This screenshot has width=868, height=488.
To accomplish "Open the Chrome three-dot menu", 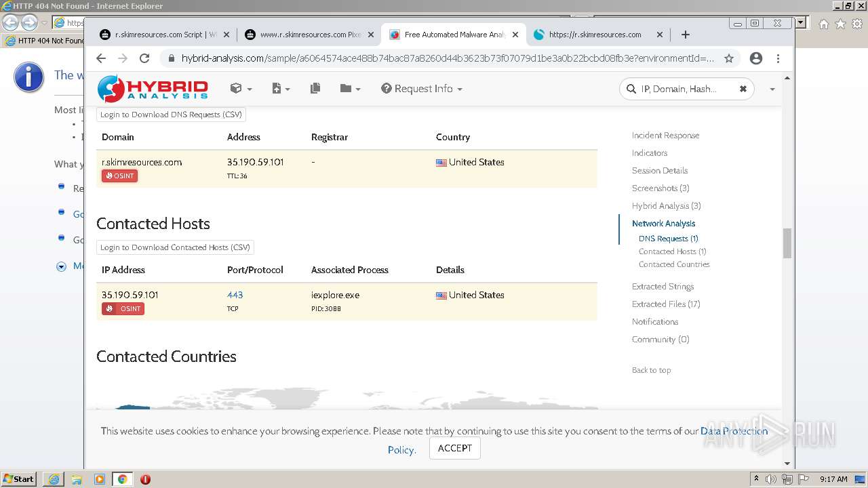I will [778, 58].
